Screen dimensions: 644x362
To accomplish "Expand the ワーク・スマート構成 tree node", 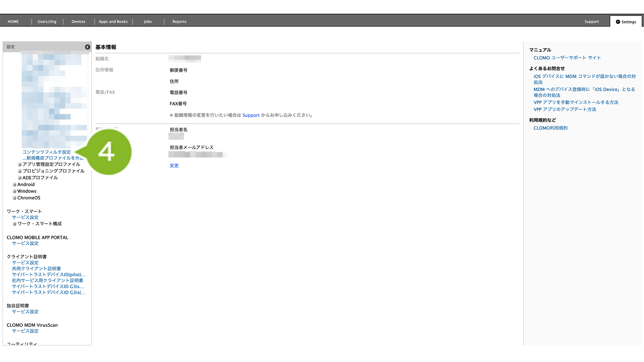I will [x=14, y=224].
